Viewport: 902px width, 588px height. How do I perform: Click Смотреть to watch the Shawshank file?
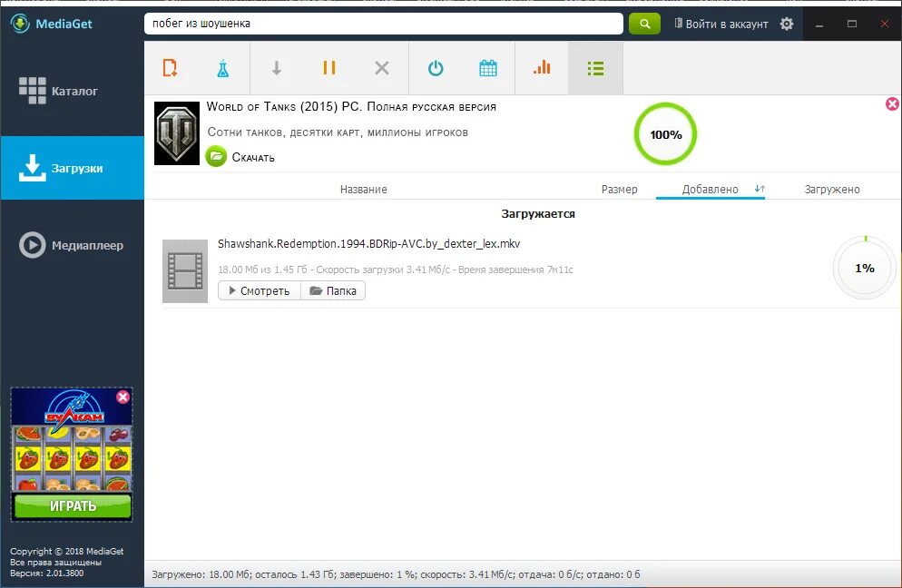[x=258, y=290]
